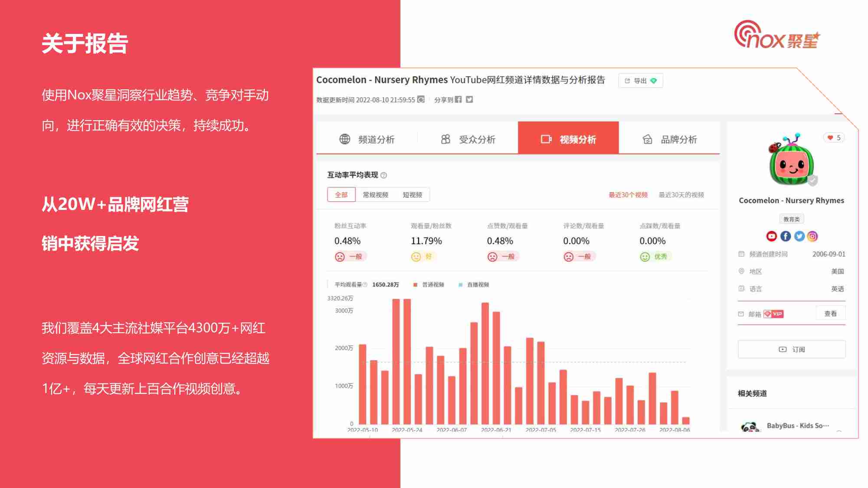Select the 全部 video filter
Image resolution: width=868 pixels, height=488 pixels.
tap(341, 195)
